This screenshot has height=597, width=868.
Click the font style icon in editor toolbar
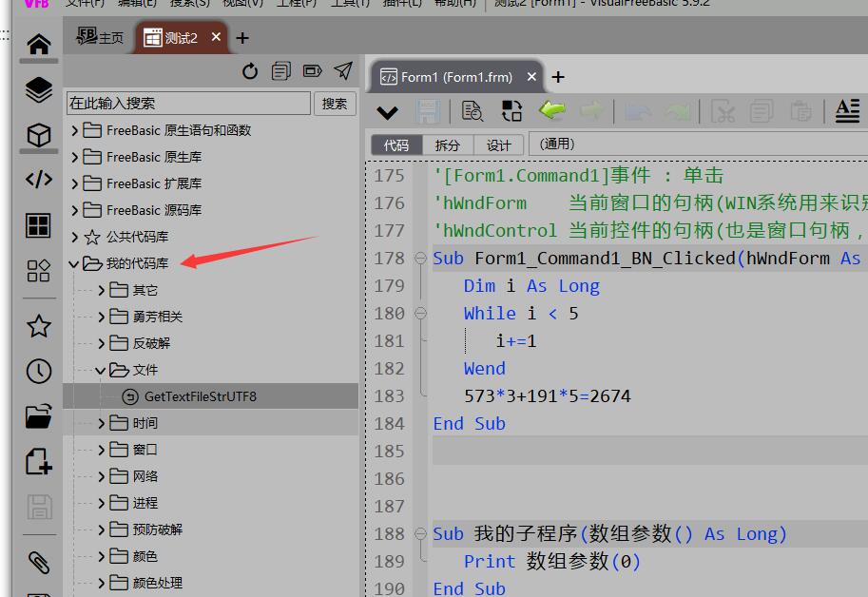pyautogui.click(x=846, y=111)
